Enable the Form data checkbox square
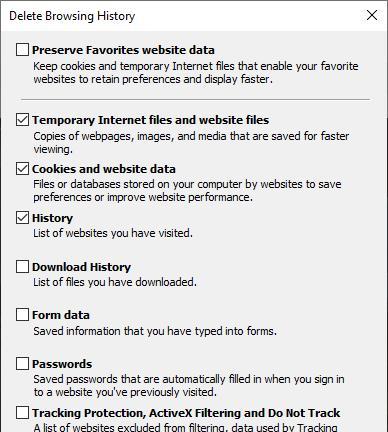The width and height of the screenshot is (388, 432). pyautogui.click(x=22, y=315)
